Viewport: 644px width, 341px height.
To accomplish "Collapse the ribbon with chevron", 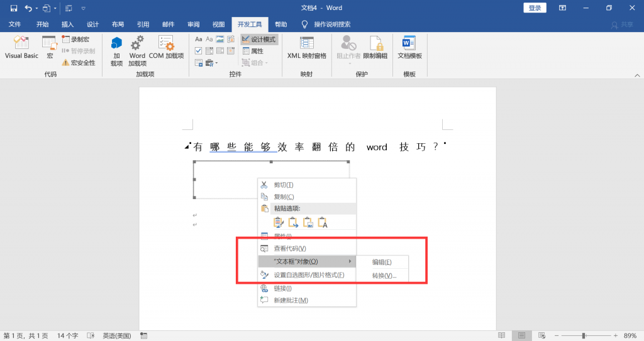I will [637, 75].
